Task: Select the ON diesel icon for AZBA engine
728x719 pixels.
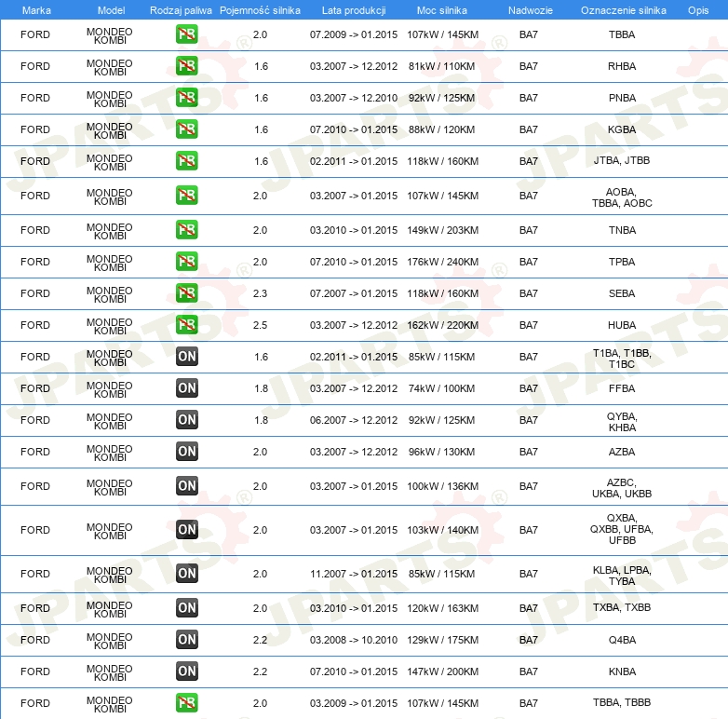Action: coord(187,452)
